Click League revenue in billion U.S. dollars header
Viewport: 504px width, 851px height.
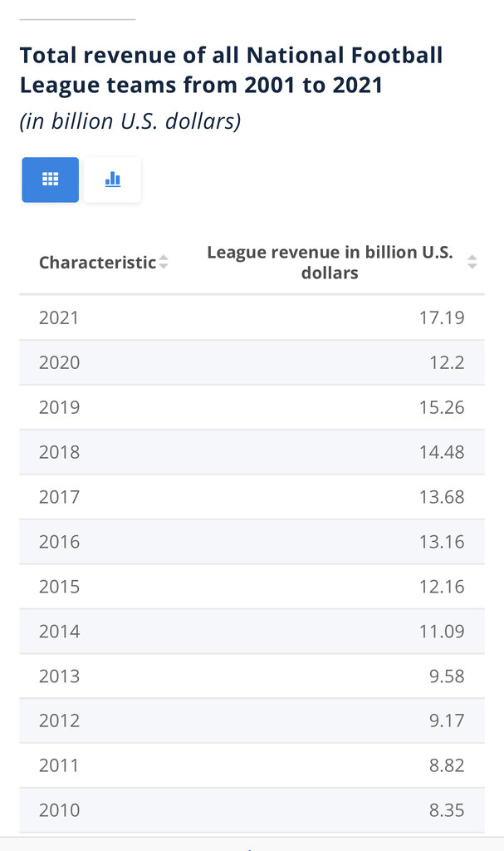coord(330,262)
